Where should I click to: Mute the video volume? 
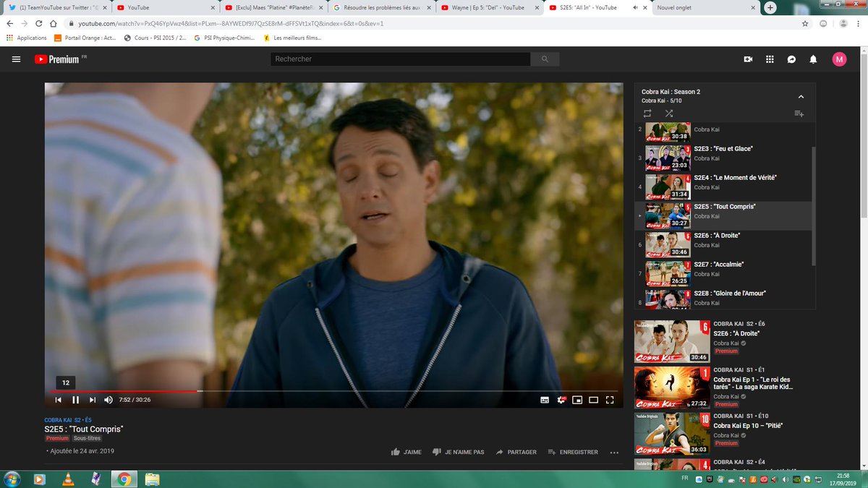pyautogui.click(x=109, y=400)
